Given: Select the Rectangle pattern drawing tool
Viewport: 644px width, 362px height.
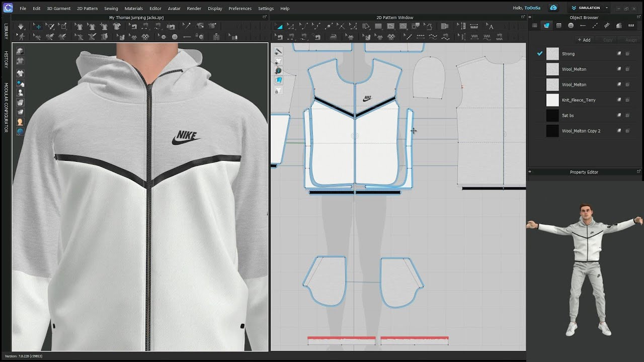Looking at the screenshot, I should point(378,26).
